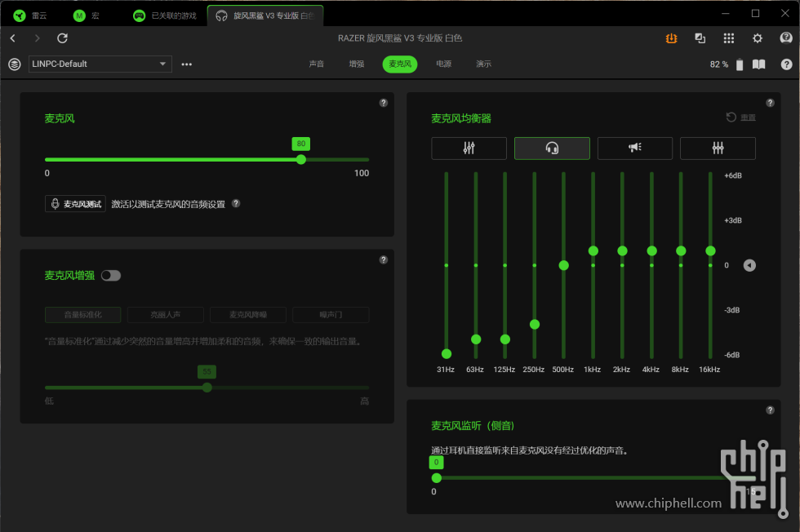The width and height of the screenshot is (800, 532).
Task: Select the 噪声门 noise gate option
Action: pyautogui.click(x=331, y=315)
